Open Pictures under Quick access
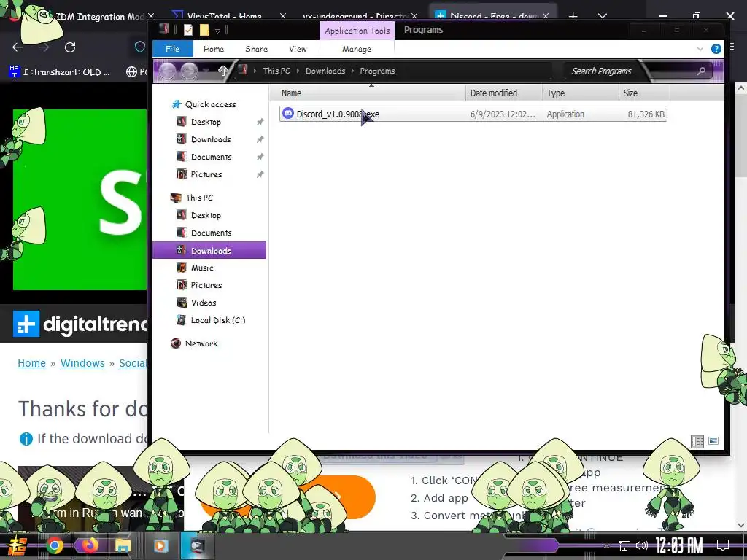747x560 pixels. click(206, 174)
